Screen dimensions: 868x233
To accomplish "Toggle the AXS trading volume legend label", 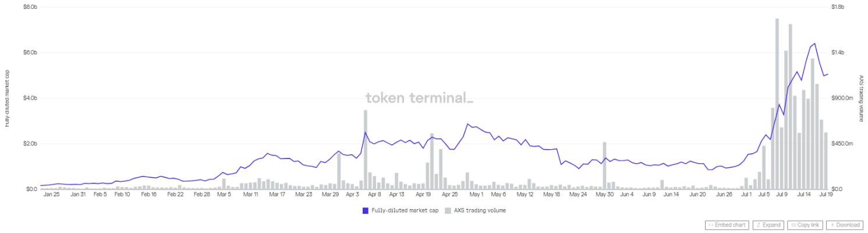I will click(x=480, y=210).
